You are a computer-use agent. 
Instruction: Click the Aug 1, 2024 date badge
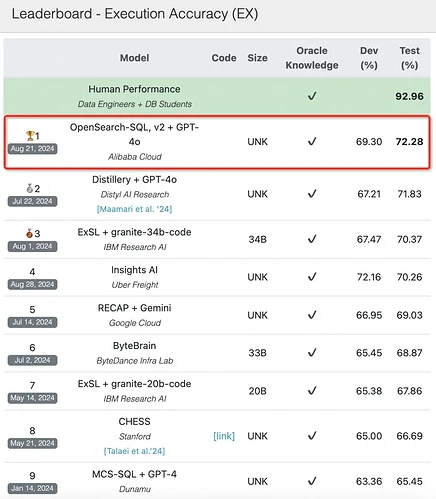32,246
